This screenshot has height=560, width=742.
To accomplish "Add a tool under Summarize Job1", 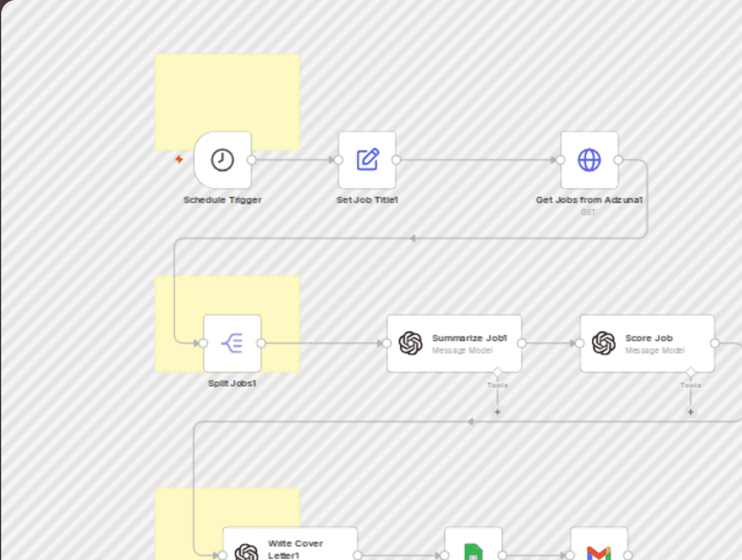I will click(x=497, y=412).
